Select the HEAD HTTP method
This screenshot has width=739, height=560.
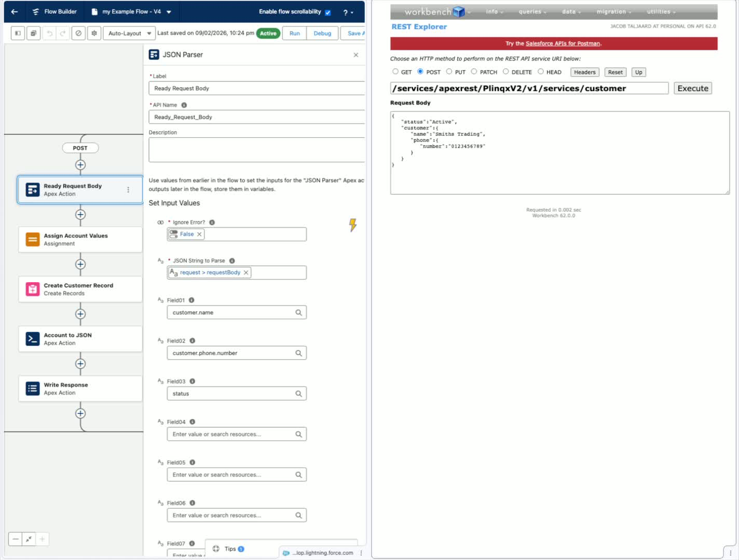(541, 72)
